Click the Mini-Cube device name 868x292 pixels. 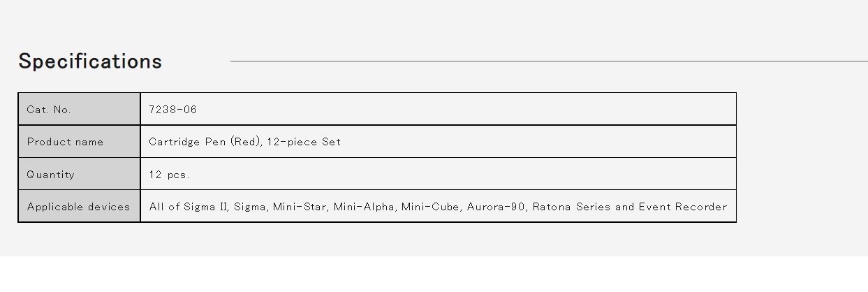(x=430, y=207)
